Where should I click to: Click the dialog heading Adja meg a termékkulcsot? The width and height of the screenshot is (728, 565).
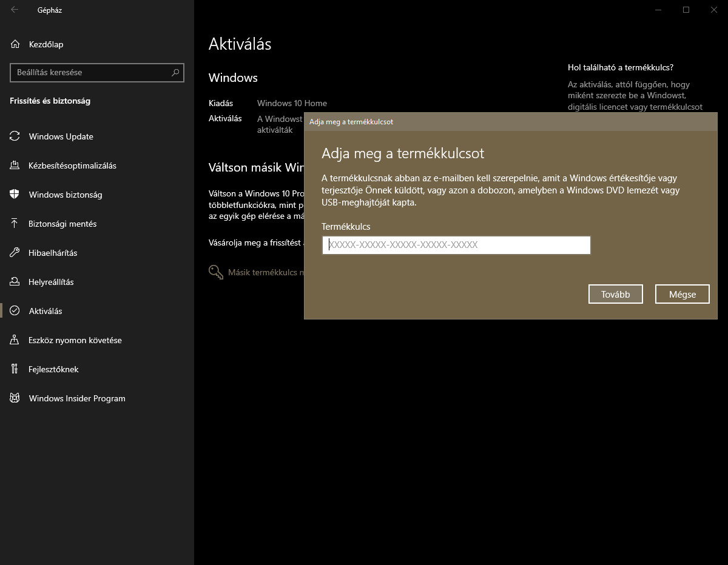point(403,153)
